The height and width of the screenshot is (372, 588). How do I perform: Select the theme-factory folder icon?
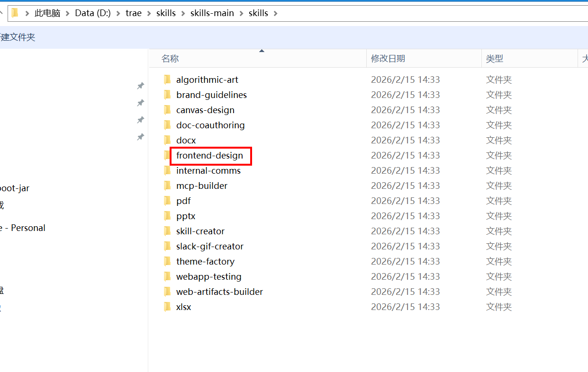click(167, 261)
